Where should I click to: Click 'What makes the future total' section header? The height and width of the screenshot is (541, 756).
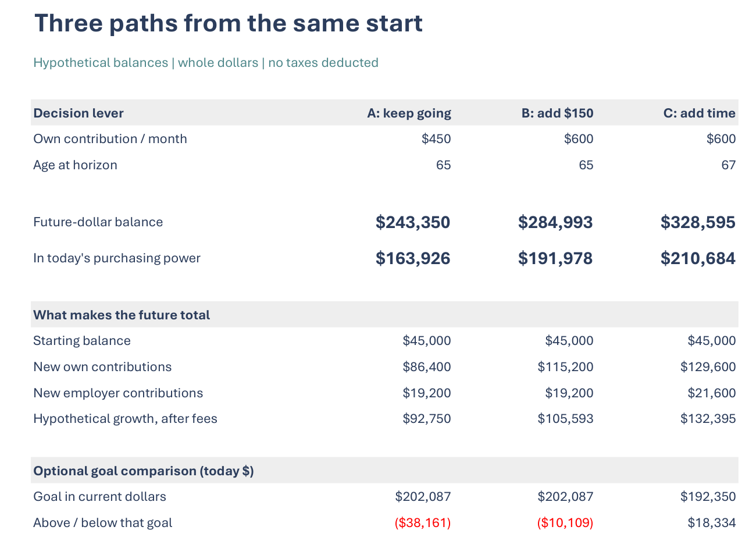point(122,315)
